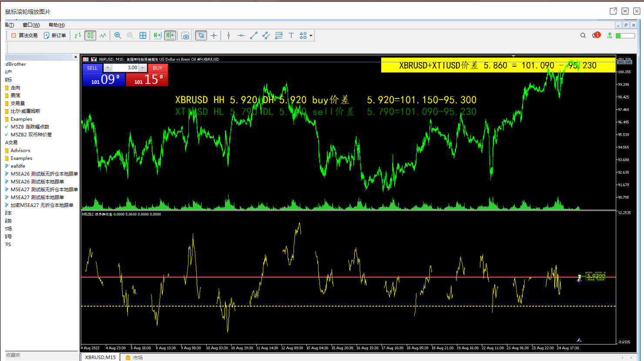Click the red 101.15 buy price panel
644x361 pixels.
tap(147, 79)
